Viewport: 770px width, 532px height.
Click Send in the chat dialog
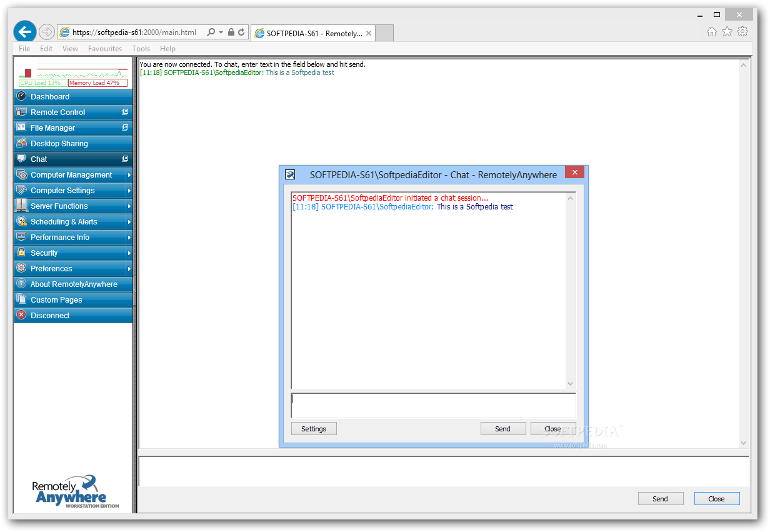(502, 429)
